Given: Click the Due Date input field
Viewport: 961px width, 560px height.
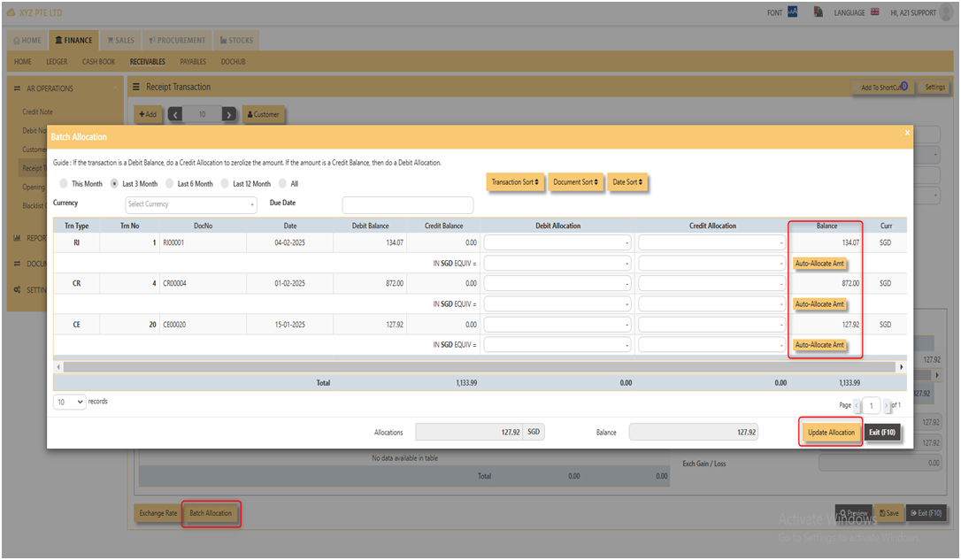Looking at the screenshot, I should (408, 204).
